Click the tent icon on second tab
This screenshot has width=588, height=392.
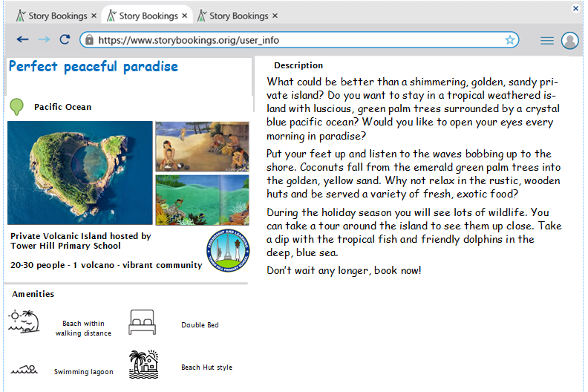(x=111, y=16)
